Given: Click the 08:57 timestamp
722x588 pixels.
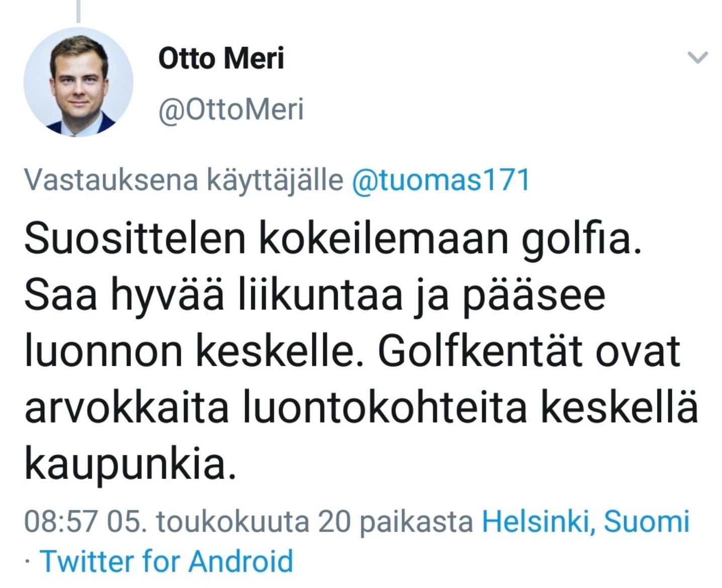Looking at the screenshot, I should 60,522.
